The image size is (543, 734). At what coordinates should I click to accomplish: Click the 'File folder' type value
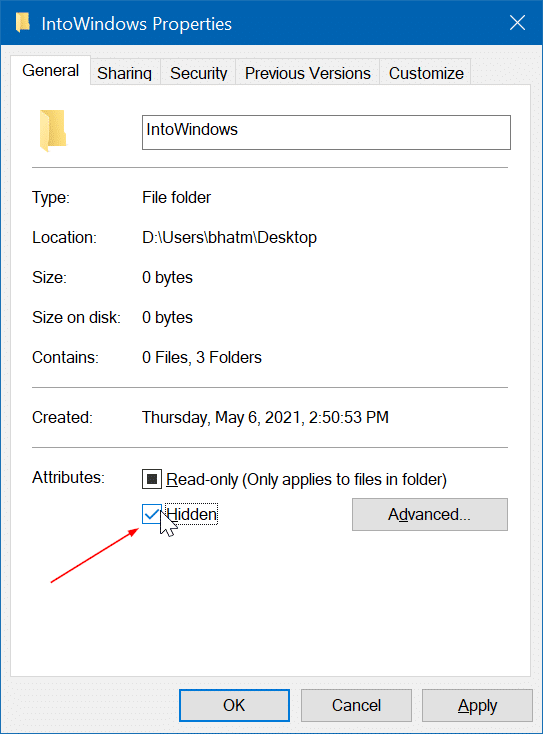tap(176, 197)
